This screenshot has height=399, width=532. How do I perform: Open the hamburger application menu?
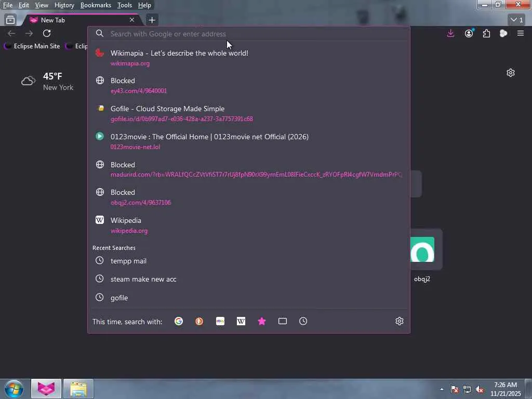coord(521,33)
